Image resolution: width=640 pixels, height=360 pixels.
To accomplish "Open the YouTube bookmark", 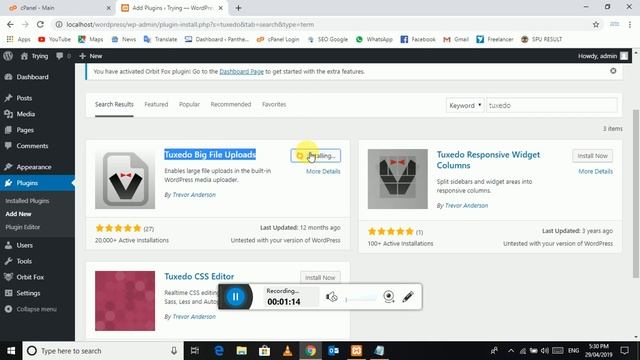I will tap(54, 39).
